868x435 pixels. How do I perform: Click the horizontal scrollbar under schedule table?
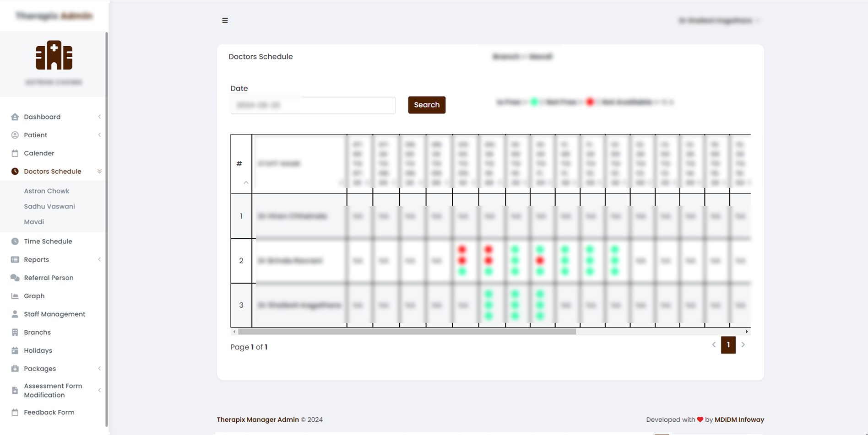click(407, 332)
